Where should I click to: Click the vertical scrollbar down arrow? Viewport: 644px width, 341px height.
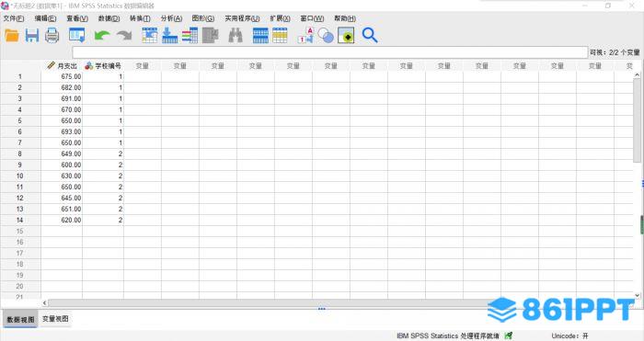click(637, 295)
